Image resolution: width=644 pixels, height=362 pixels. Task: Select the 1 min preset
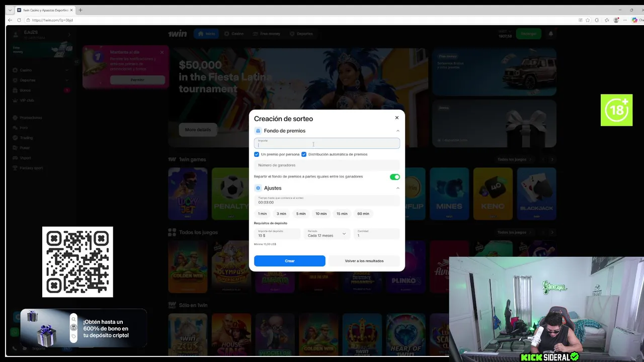pos(263,214)
